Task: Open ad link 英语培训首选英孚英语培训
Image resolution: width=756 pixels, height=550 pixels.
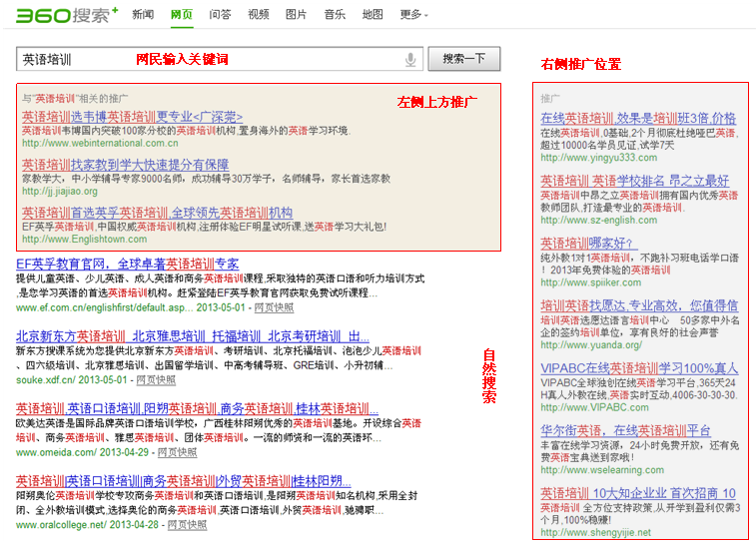Action: click(157, 213)
